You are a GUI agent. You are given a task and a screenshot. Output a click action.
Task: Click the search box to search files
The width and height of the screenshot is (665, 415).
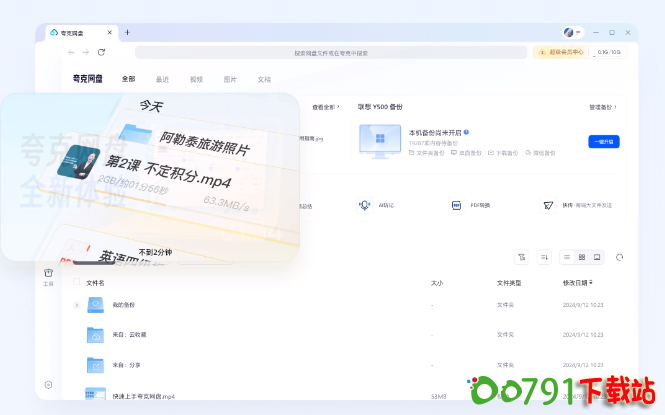(x=330, y=52)
